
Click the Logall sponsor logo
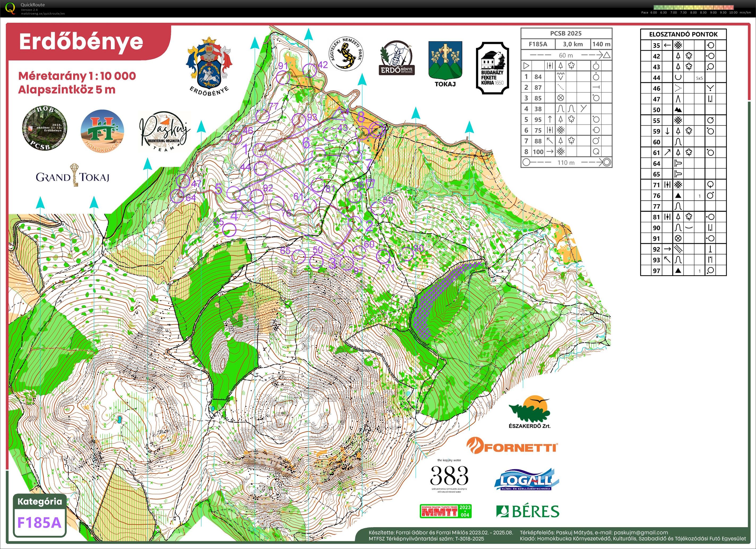tap(526, 479)
